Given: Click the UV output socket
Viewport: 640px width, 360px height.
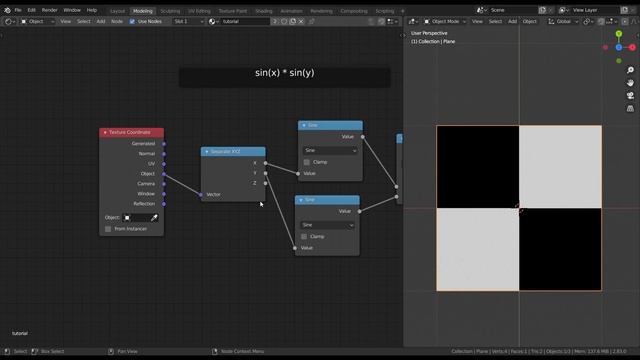Looking at the screenshot, I should coord(164,164).
